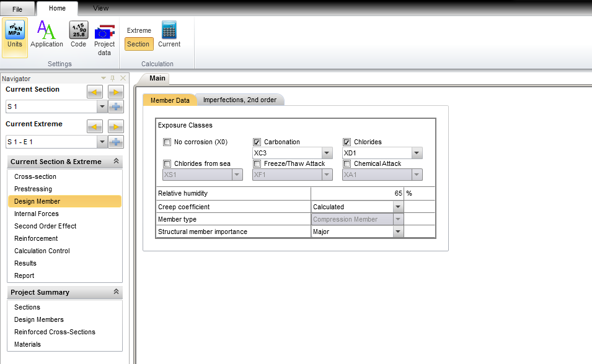The width and height of the screenshot is (592, 364).
Task: Open the Units settings
Action: 14,34
